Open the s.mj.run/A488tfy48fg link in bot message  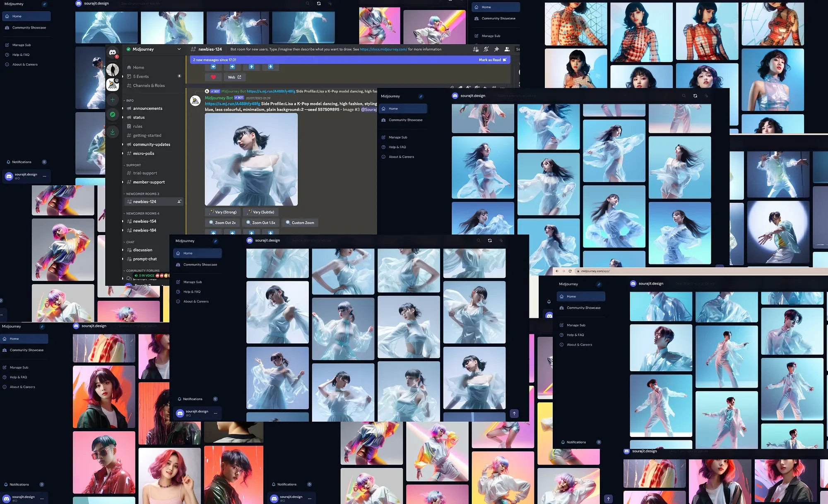[232, 104]
